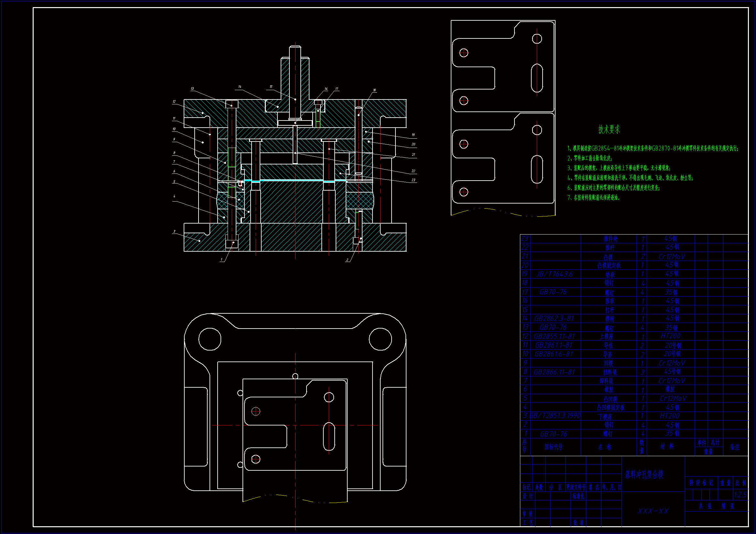Click the 1:2.5 scale value cell
Image resolution: width=756 pixels, height=534 pixels.
[x=740, y=495]
